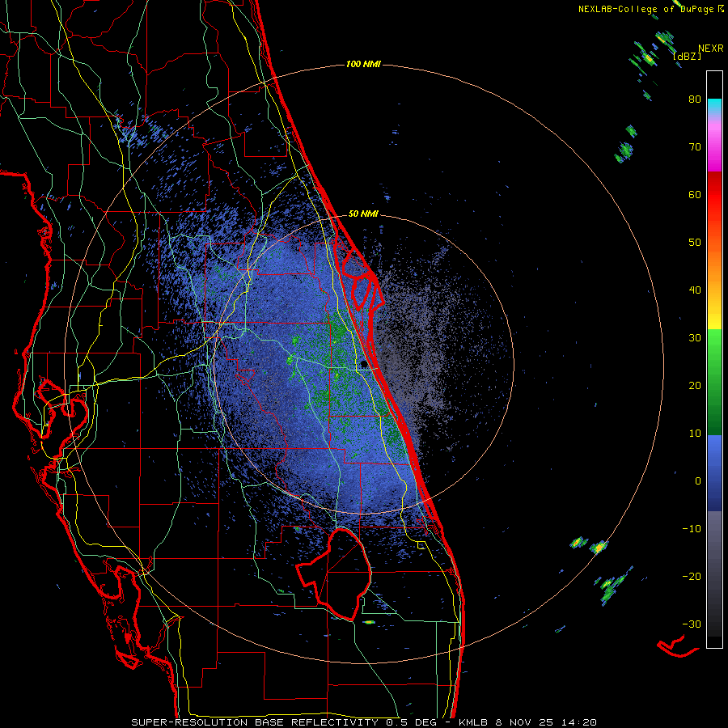The height and width of the screenshot is (728, 728).
Task: Select the "10" value on the dBZ scale
Action: [695, 434]
